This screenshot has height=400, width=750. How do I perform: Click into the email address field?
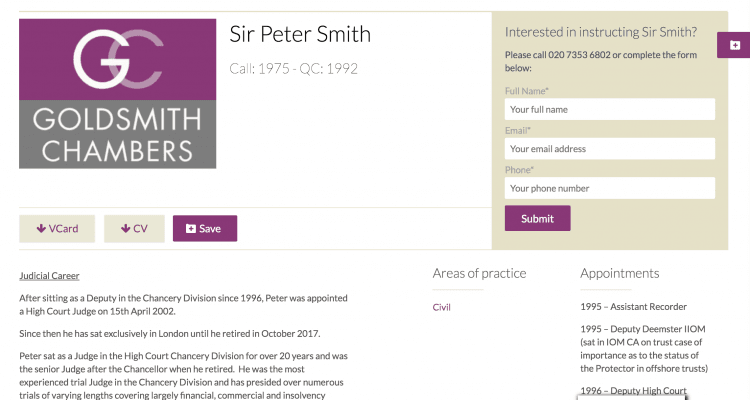[610, 149]
